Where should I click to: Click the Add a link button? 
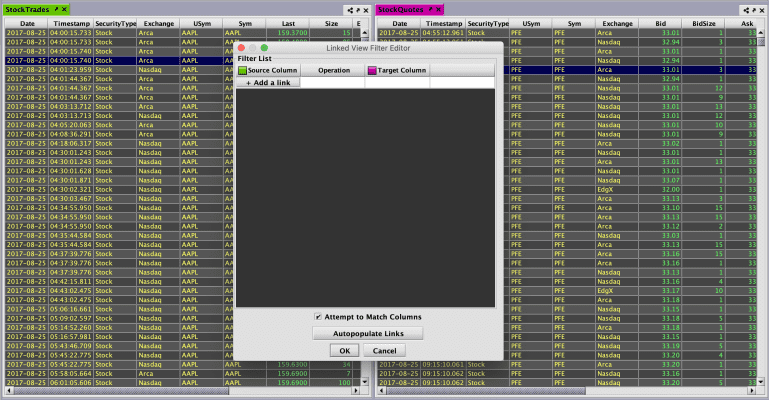[x=267, y=83]
